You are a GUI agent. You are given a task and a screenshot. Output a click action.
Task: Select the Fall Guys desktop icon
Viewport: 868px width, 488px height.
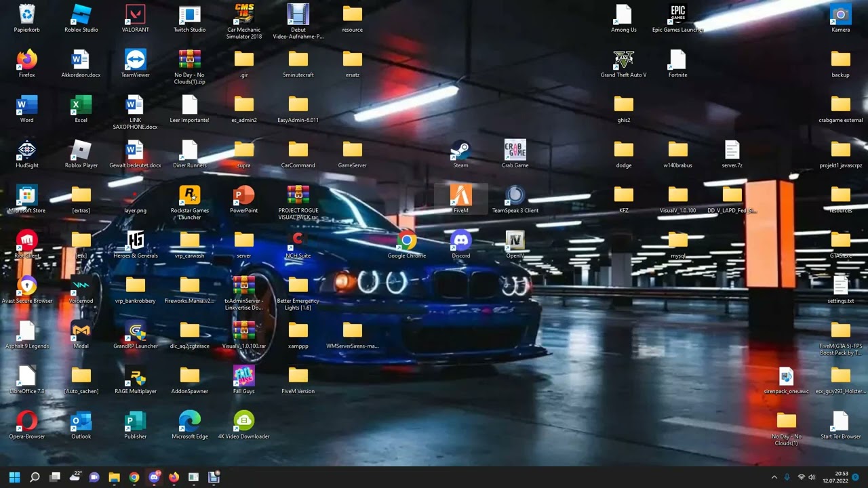(x=244, y=380)
